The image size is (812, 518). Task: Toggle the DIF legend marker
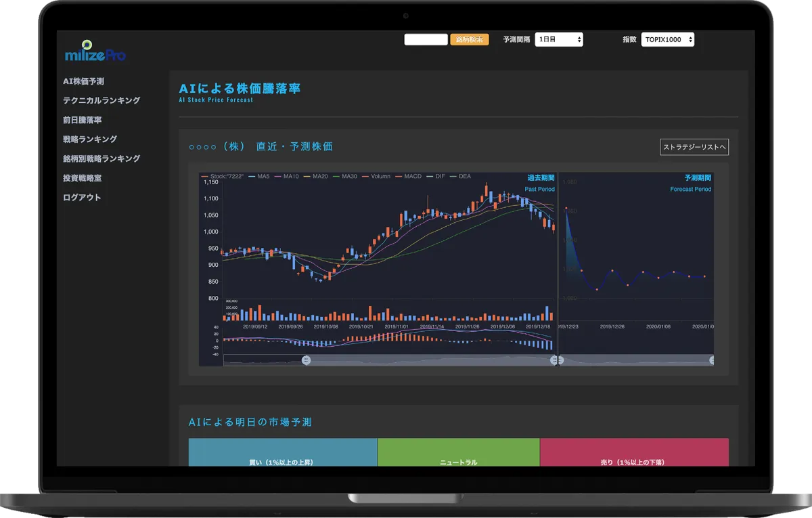tap(435, 177)
